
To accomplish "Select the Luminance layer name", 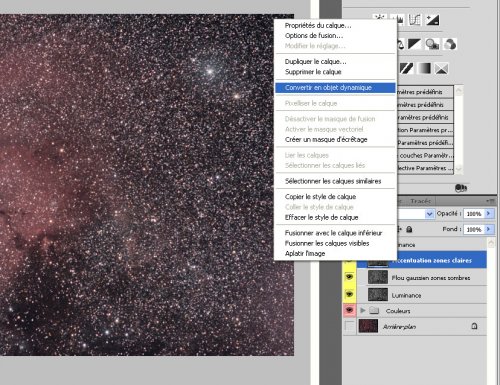I will (x=406, y=295).
